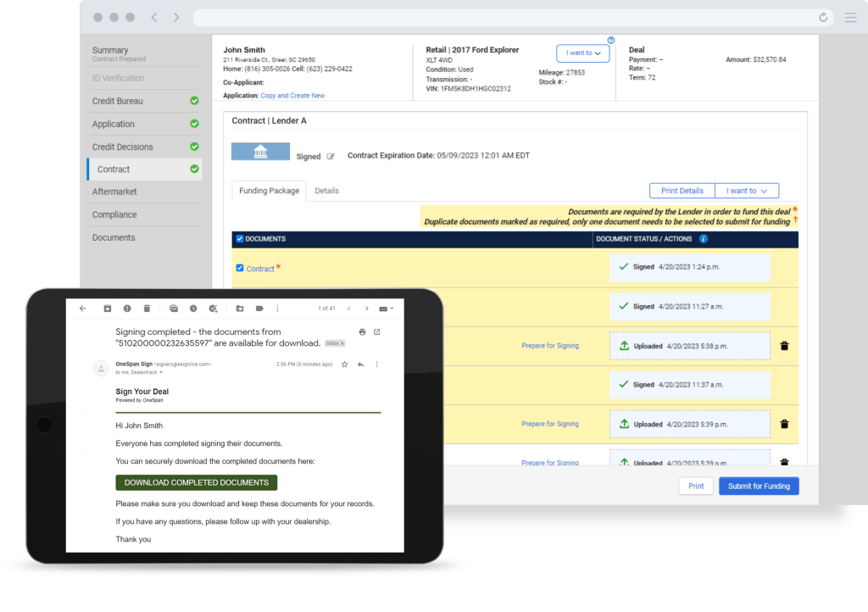Move email using the folder icon
Screen dimensions: 868x612
pos(240,309)
